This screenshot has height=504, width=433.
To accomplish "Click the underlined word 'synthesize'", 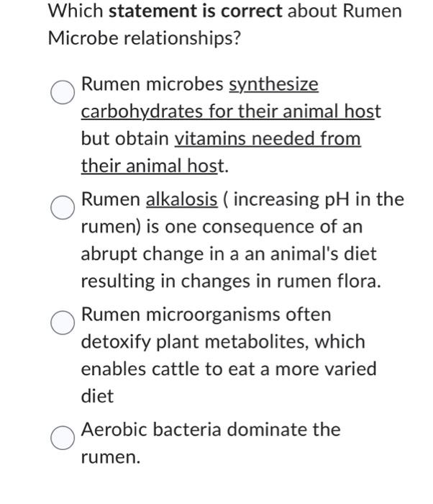I will point(273,85).
